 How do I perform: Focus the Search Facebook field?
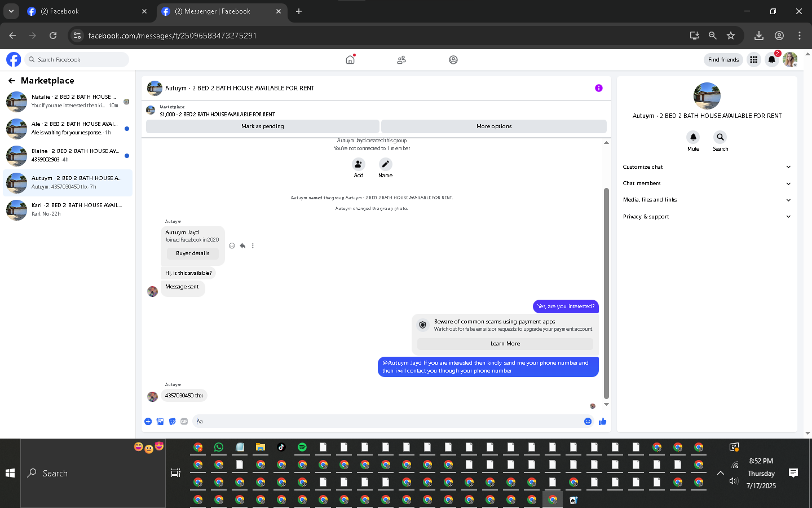[x=77, y=59]
